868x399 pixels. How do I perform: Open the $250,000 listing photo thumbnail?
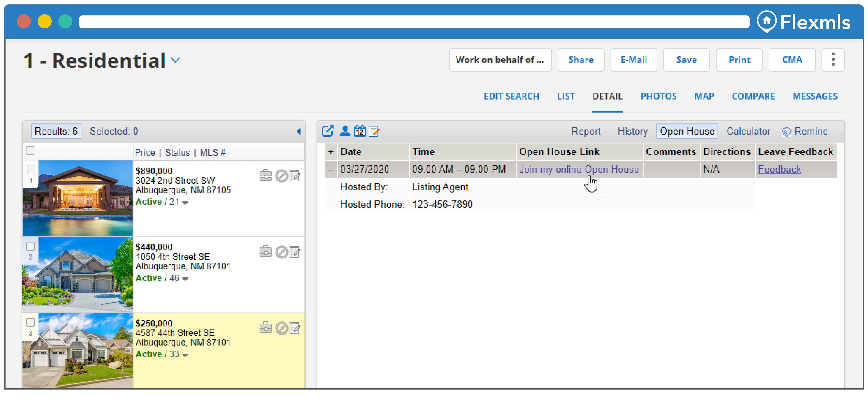click(x=77, y=351)
